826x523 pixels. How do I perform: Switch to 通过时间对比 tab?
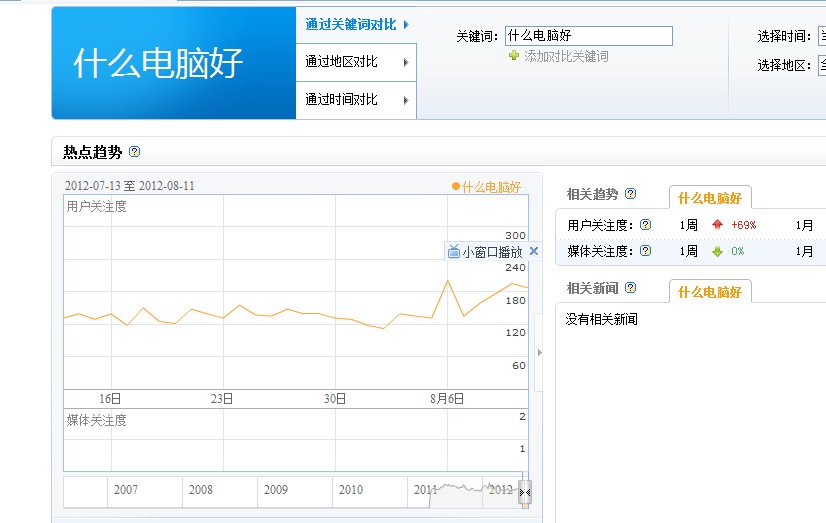coord(355,100)
